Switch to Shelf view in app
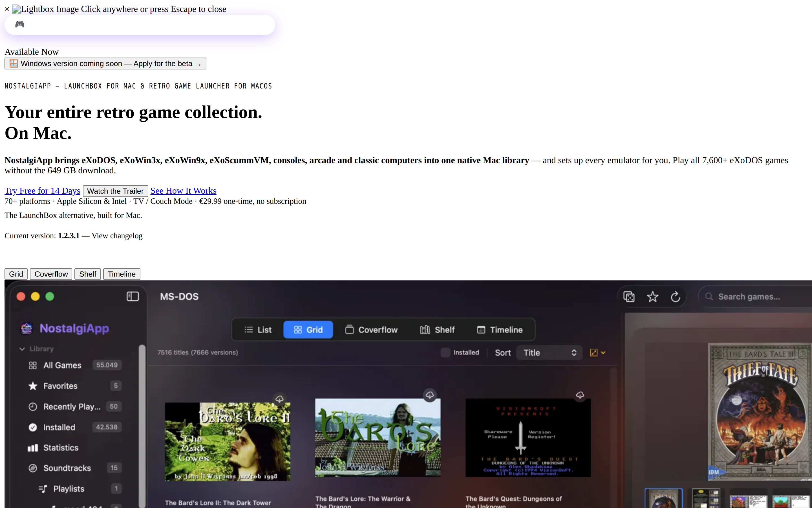Screen dimensions: 812x508 438,330
